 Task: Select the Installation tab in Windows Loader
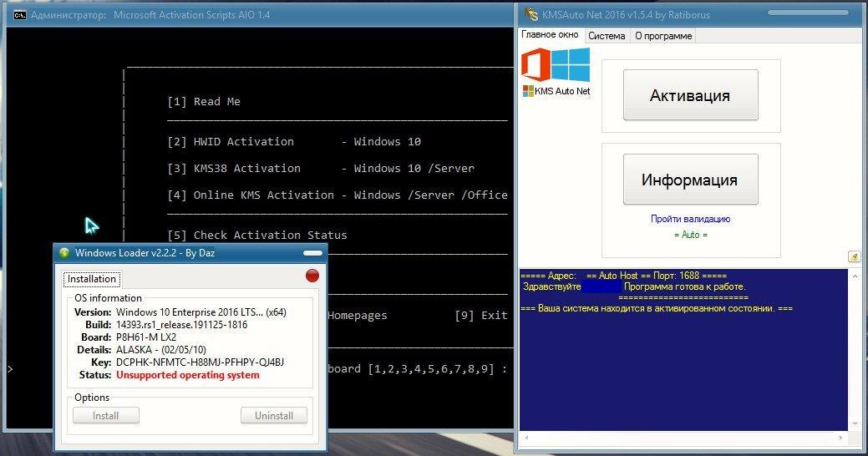click(92, 279)
